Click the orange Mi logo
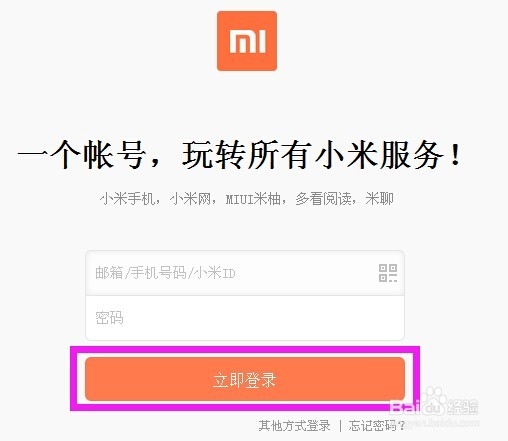Viewport: 508px width, 441px height. (x=247, y=41)
